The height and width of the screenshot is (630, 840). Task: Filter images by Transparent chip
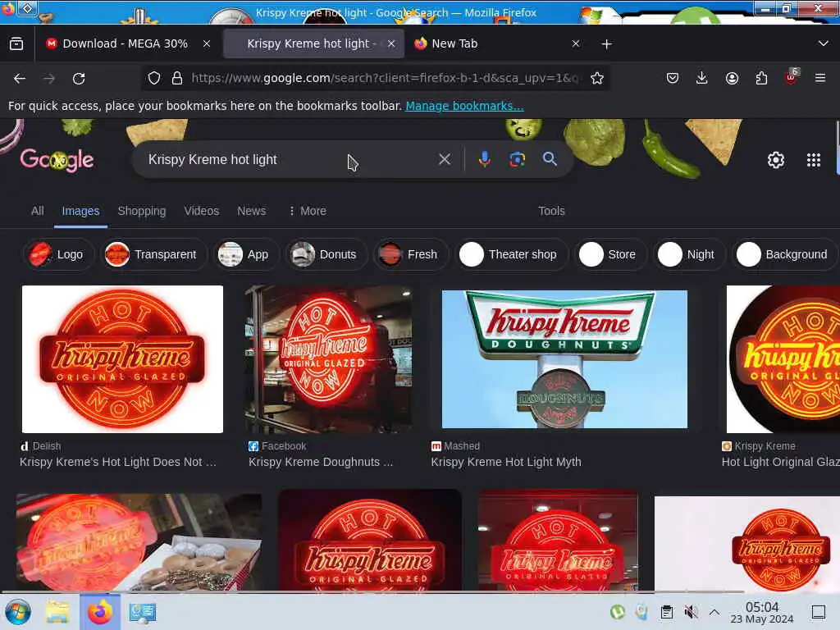coord(153,254)
